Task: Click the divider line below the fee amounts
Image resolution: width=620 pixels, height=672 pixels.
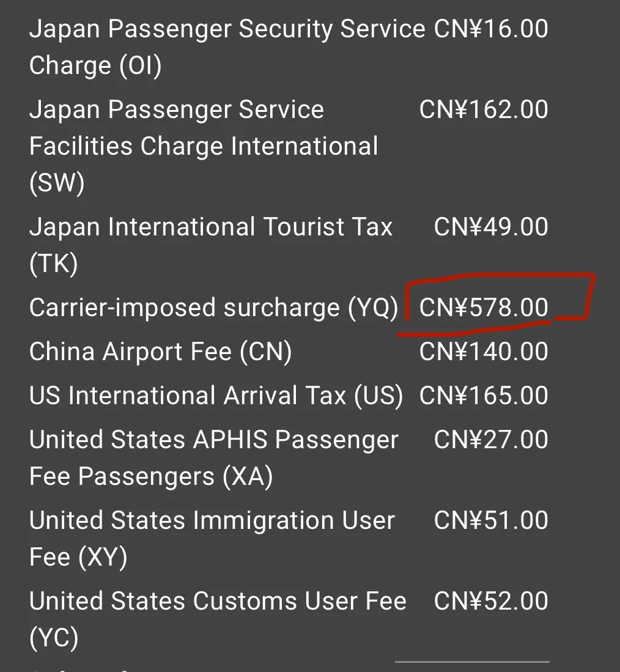Action: point(472,662)
